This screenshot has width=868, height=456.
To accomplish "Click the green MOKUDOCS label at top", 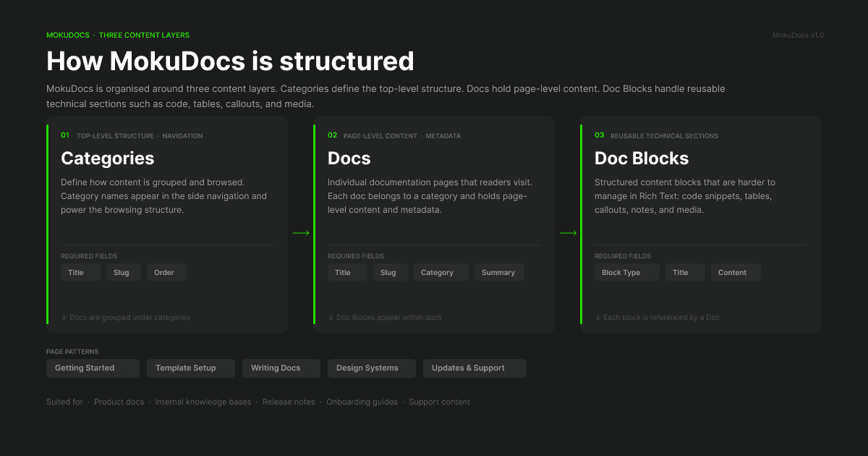I will (x=68, y=35).
